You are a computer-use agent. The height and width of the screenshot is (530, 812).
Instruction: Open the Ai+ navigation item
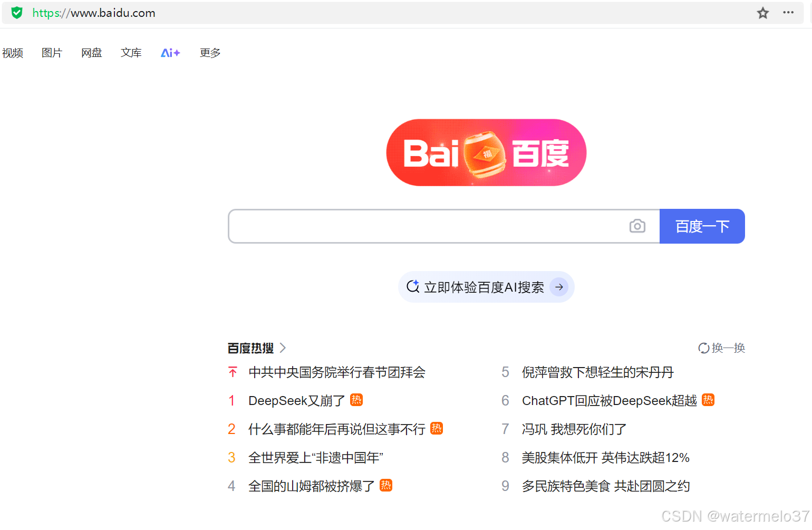pos(170,53)
